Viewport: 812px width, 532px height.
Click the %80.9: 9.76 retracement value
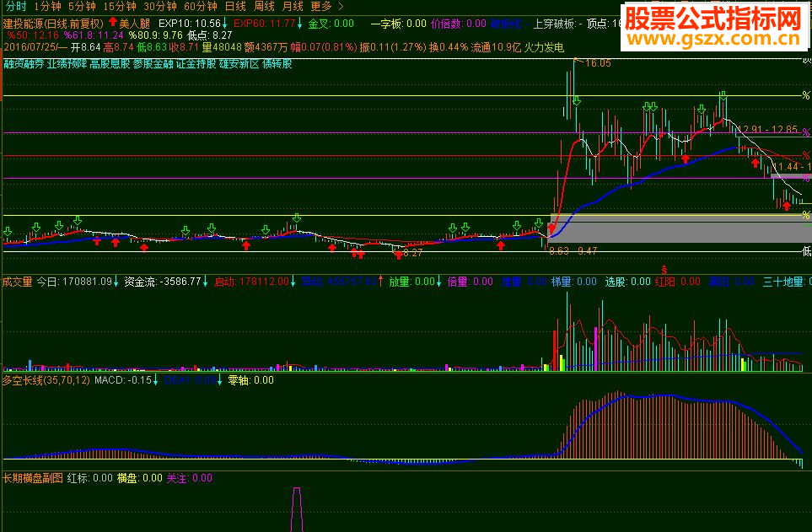(x=155, y=35)
